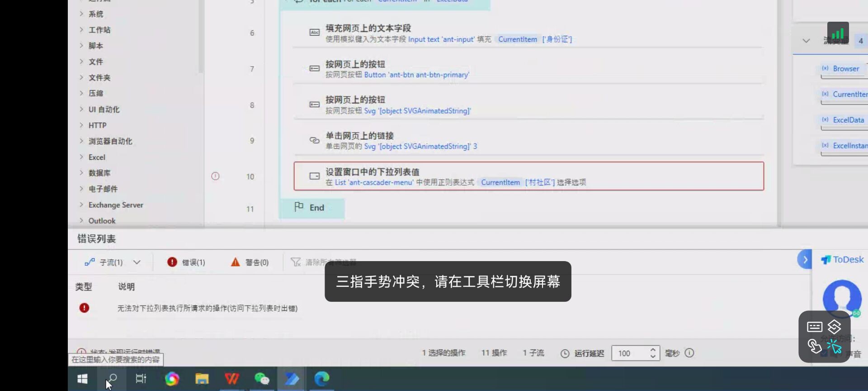868x391 pixels.
Task: Click the run delay info icon
Action: pyautogui.click(x=689, y=353)
